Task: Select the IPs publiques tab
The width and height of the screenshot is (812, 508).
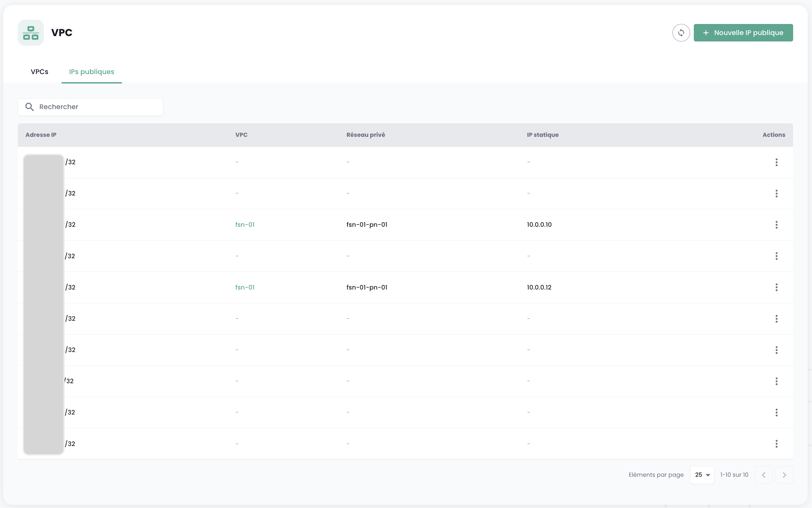Action: point(91,72)
